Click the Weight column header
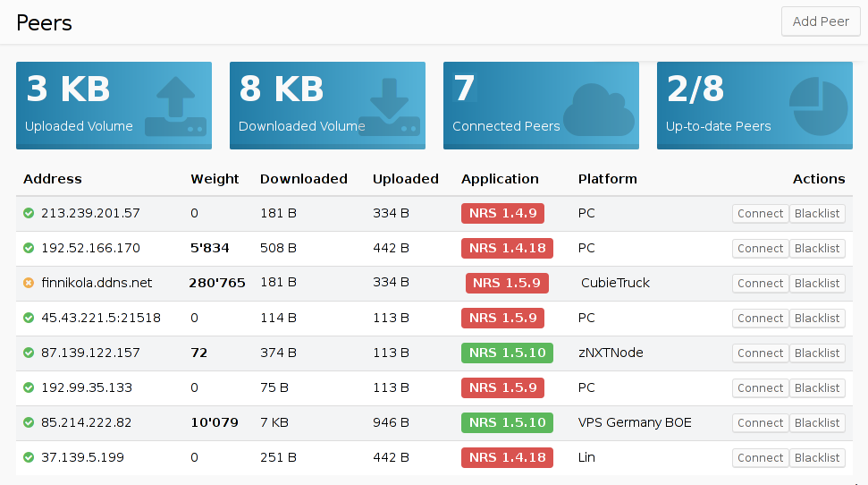 (215, 179)
